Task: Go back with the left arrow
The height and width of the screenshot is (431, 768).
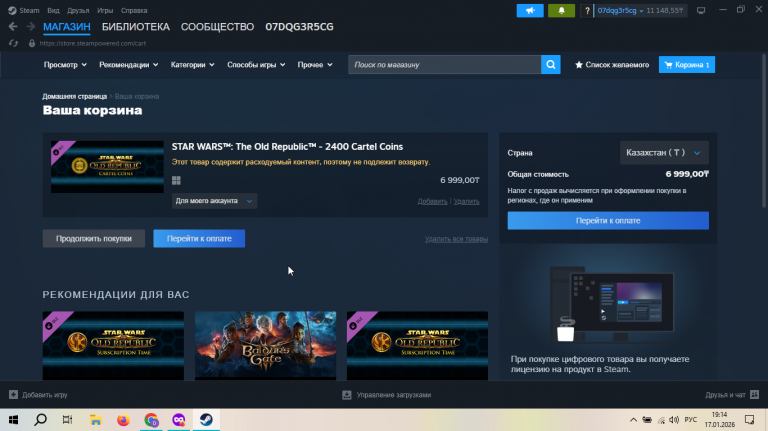Action: (x=13, y=27)
